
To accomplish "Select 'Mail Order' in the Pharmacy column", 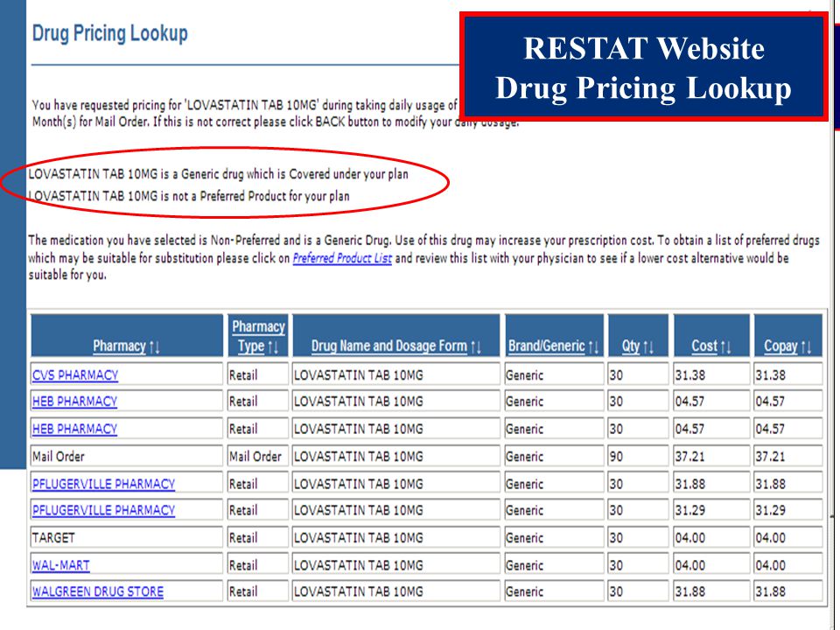I will coord(59,457).
